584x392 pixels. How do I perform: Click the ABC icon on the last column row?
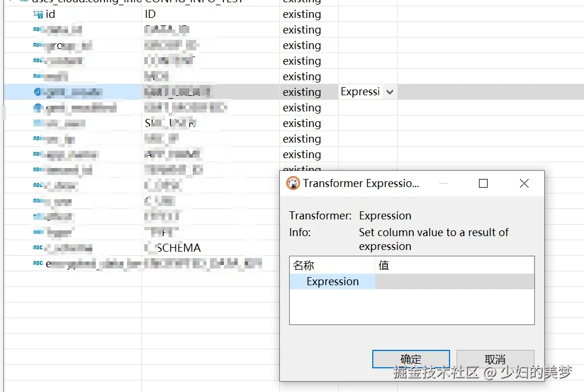[x=38, y=264]
